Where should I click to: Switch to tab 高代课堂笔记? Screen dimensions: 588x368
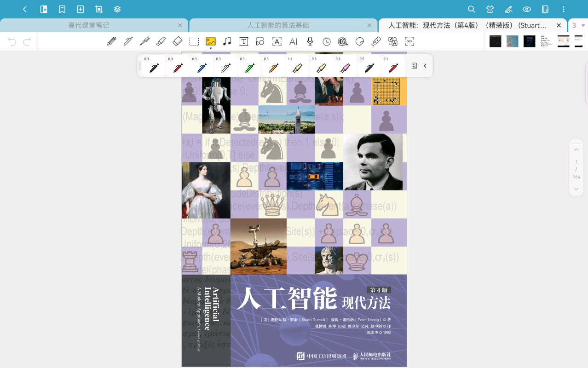[x=89, y=25]
